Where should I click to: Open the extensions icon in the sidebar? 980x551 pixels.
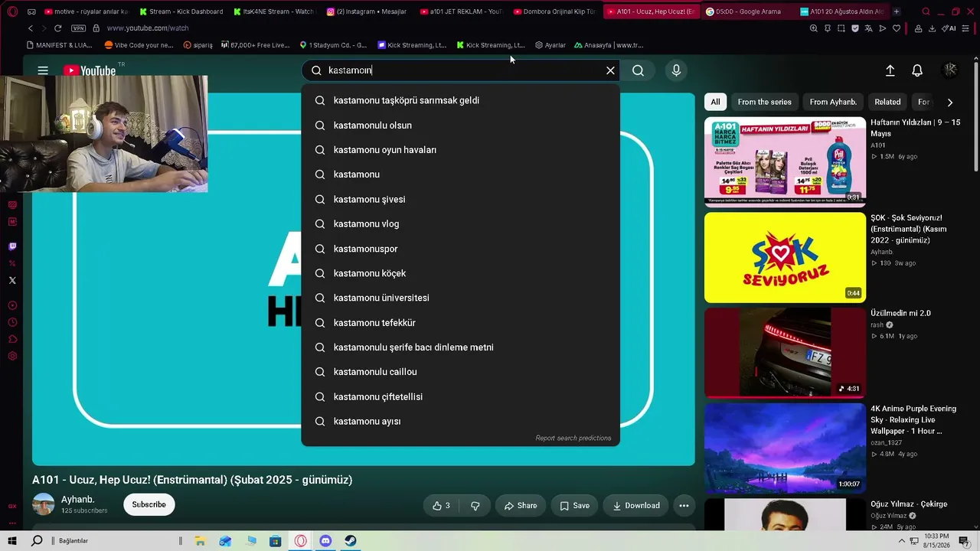click(x=12, y=339)
